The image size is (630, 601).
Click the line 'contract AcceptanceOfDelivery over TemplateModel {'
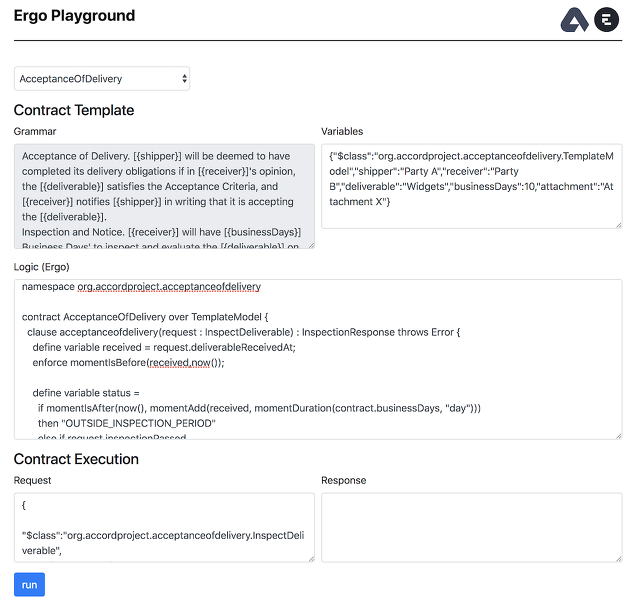click(x=145, y=317)
